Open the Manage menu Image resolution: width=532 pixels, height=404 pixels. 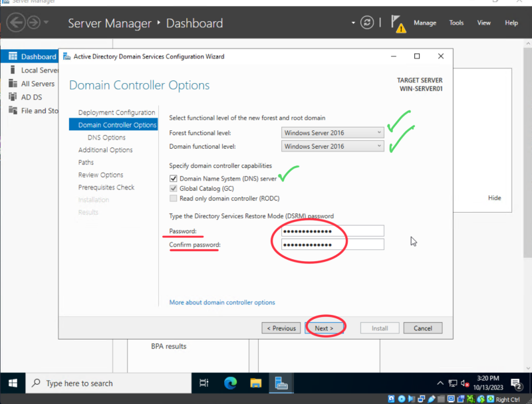pyautogui.click(x=425, y=22)
